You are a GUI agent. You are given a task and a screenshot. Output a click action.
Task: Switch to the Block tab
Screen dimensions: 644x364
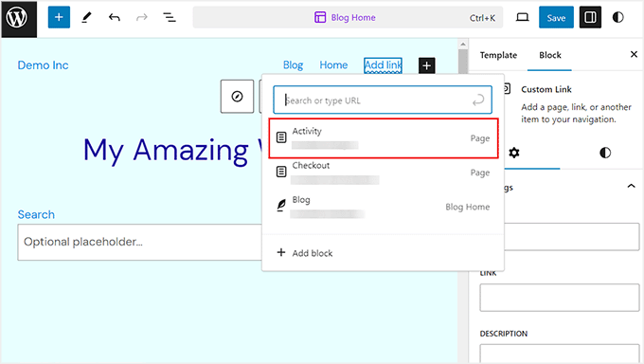[550, 55]
